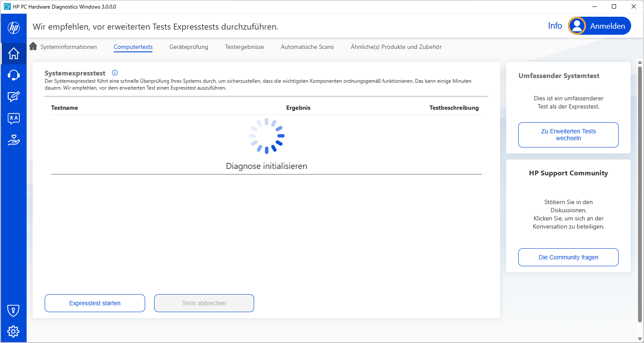Select the Geräteprüfung tab
The width and height of the screenshot is (644, 343).
pos(188,47)
